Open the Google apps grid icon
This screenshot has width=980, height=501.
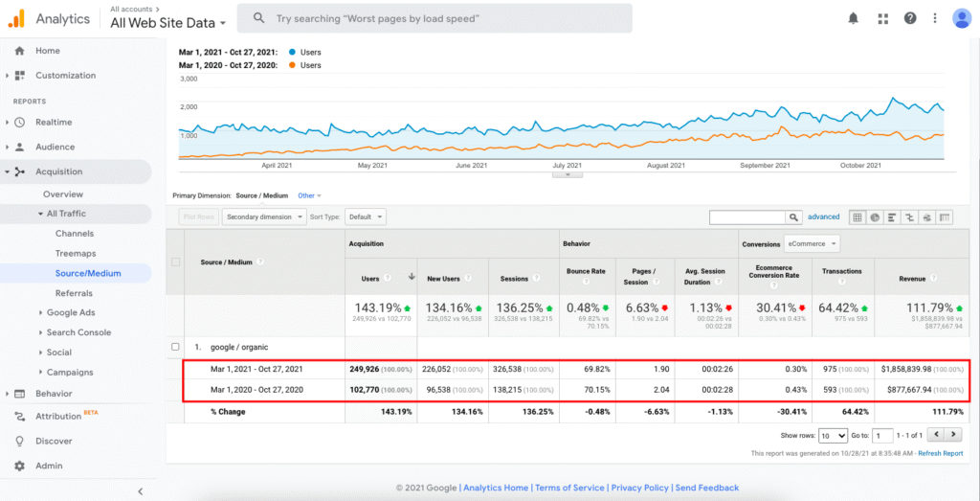click(882, 18)
